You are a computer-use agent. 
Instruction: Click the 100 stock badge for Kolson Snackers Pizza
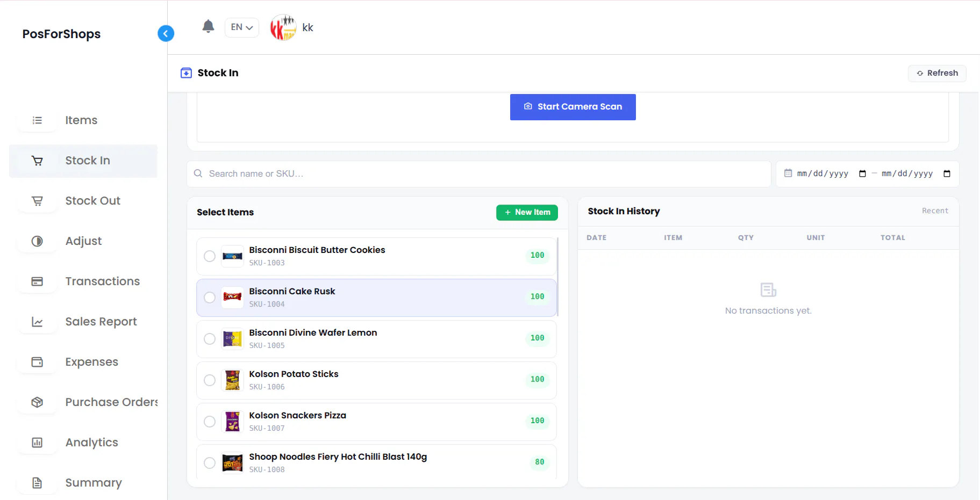pyautogui.click(x=537, y=421)
